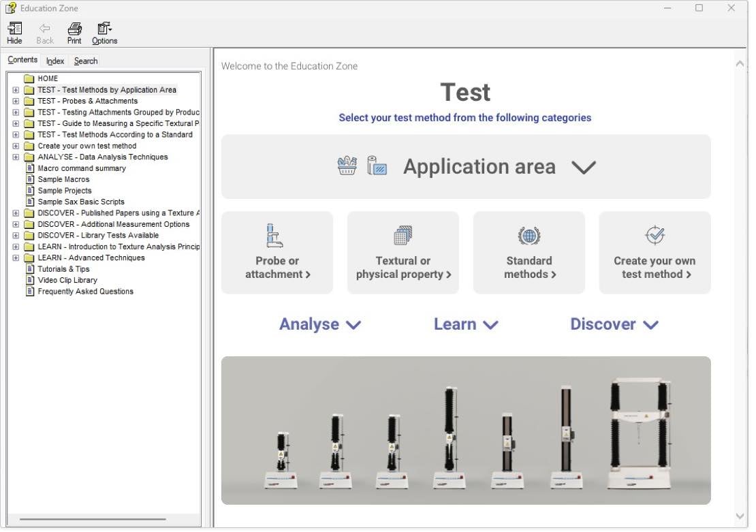Switch to the Index tab
Viewport: 756px width, 532px height.
coord(55,61)
